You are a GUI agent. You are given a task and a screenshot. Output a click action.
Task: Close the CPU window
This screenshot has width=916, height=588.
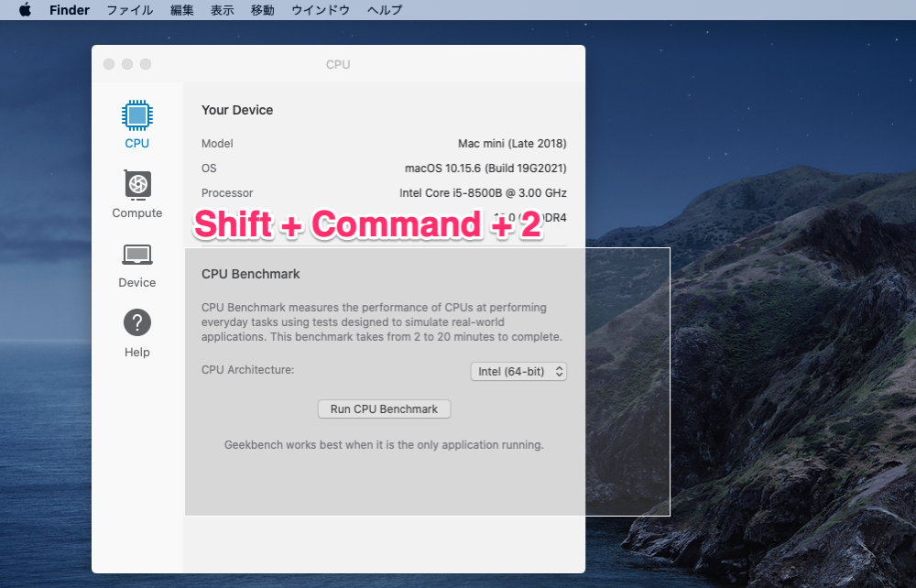[x=109, y=64]
